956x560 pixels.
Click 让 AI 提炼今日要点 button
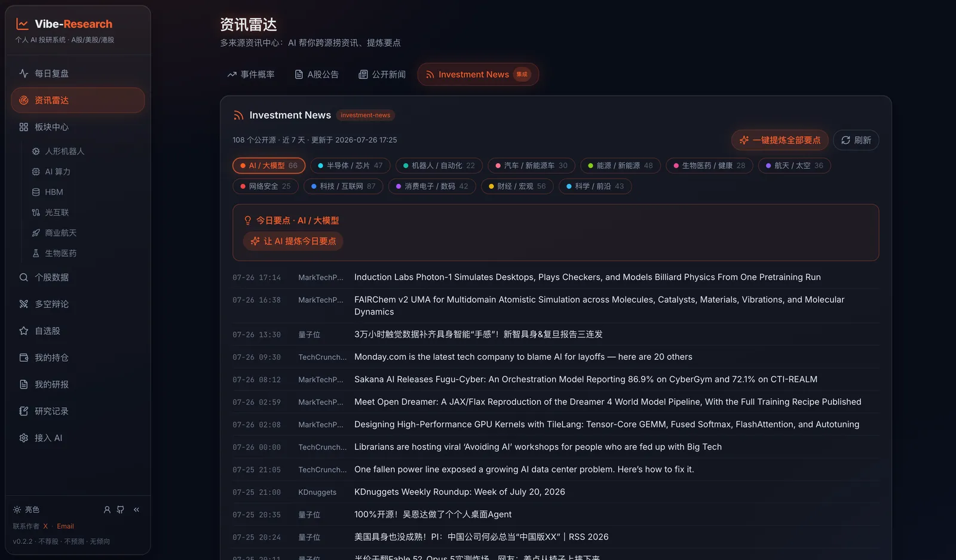pyautogui.click(x=293, y=241)
